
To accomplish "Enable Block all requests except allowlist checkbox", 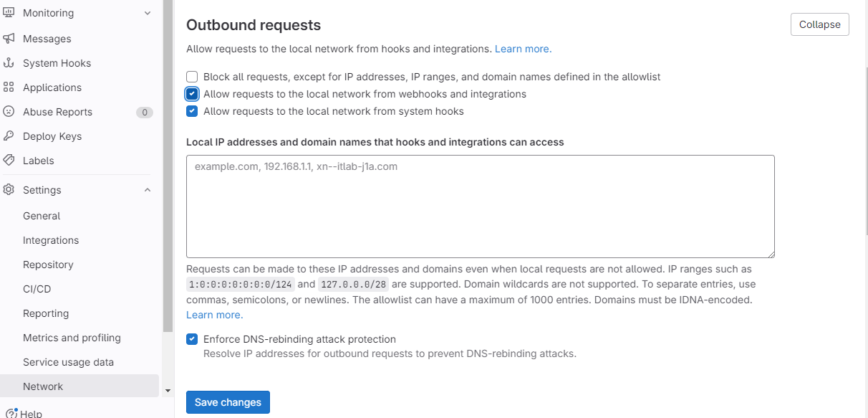I will click(192, 77).
